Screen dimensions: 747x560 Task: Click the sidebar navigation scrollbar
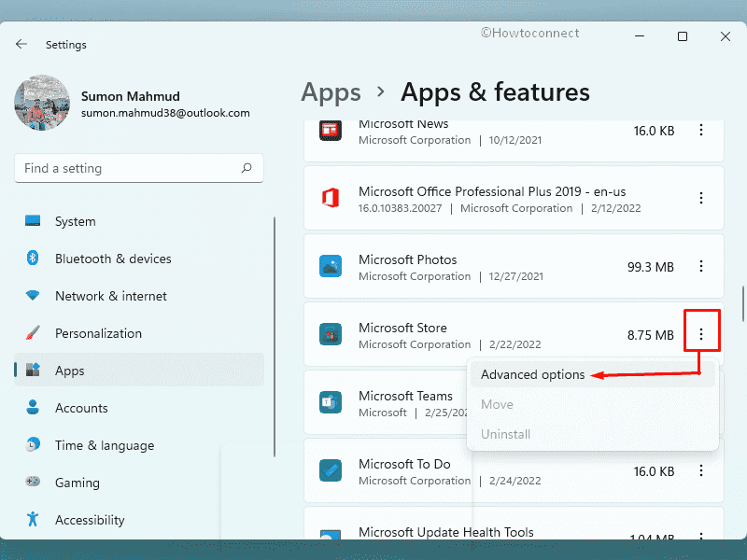(275, 337)
